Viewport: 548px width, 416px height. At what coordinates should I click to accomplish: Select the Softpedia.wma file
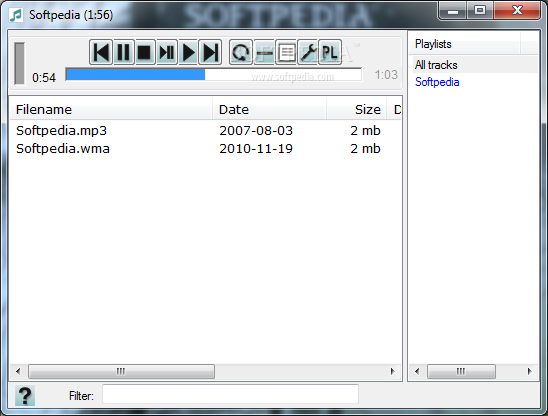(x=63, y=149)
